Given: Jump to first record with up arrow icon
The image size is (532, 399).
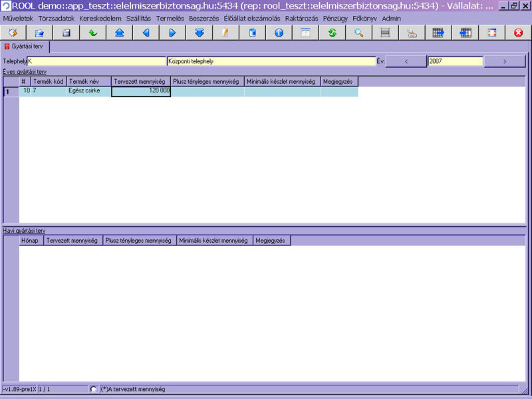Looking at the screenshot, I should [119, 33].
